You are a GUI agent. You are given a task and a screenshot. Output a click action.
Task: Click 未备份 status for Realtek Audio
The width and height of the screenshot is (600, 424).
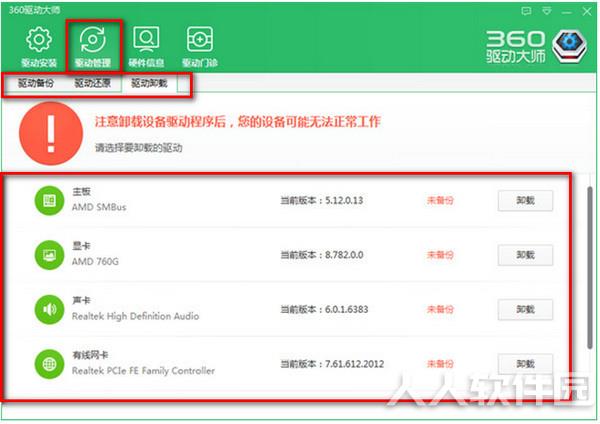coord(440,309)
